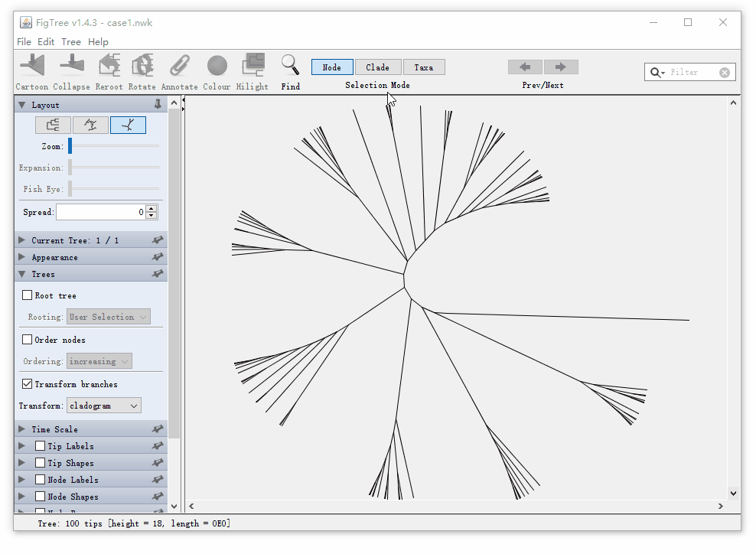
Task: Click the Collapse toolbar icon
Action: 71,66
